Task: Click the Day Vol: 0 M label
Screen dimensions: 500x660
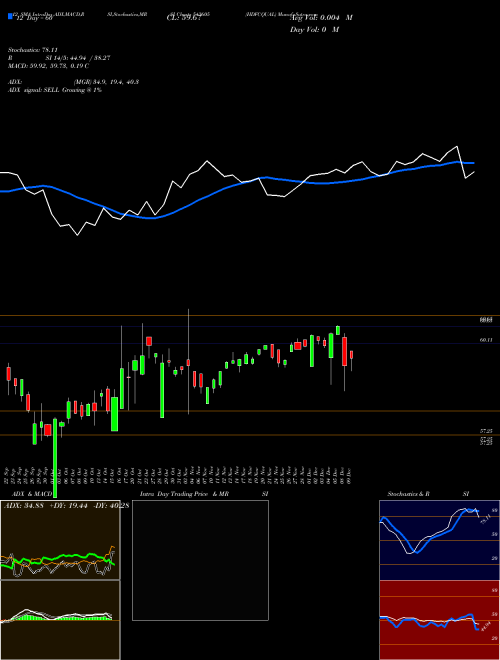Action: tap(314, 30)
